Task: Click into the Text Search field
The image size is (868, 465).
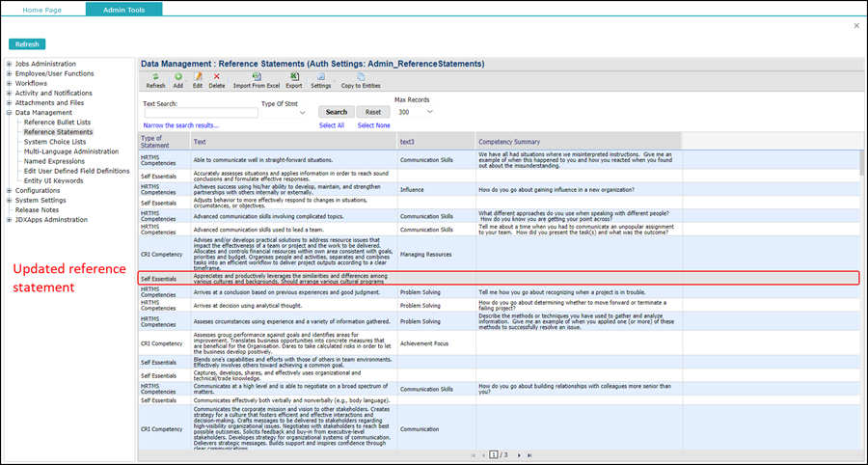Action: pos(201,113)
